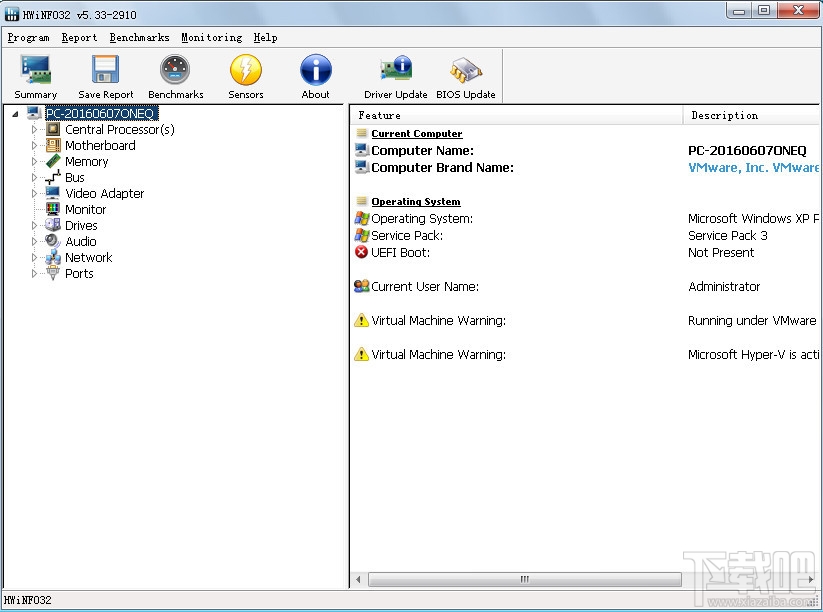This screenshot has height=612, width=823.
Task: Open the Report menu
Action: pyautogui.click(x=79, y=38)
